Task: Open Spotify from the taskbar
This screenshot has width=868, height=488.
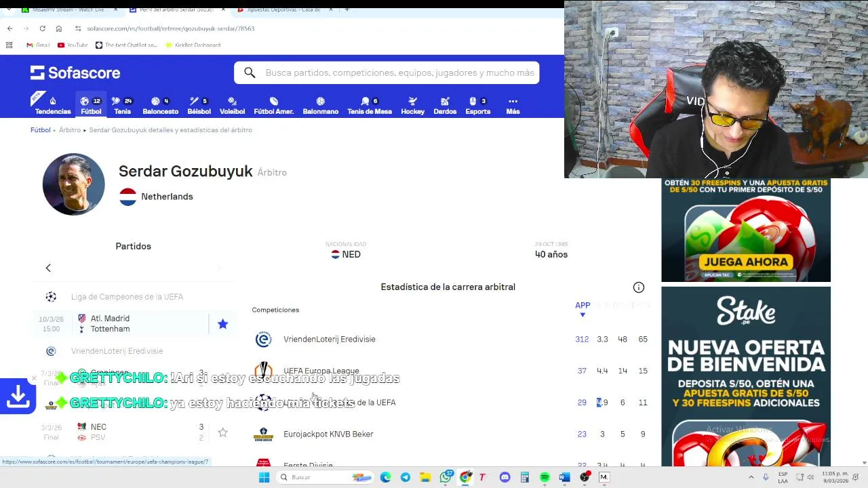Action: [545, 477]
